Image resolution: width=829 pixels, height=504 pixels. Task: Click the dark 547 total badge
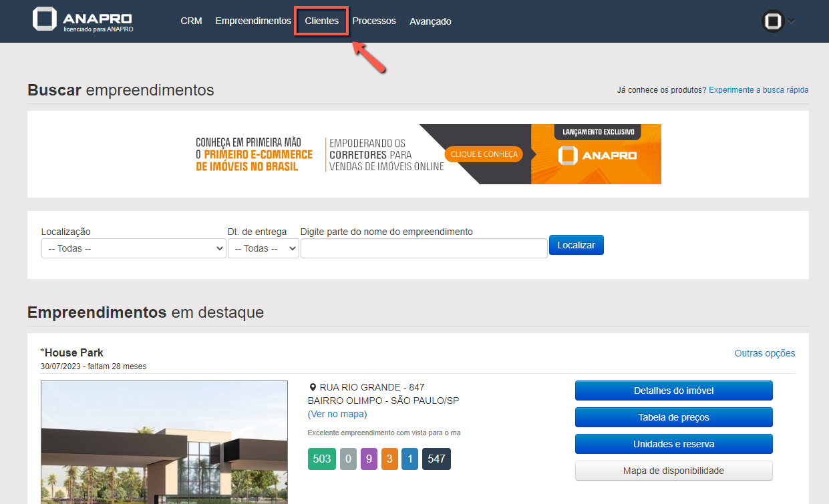tap(436, 459)
